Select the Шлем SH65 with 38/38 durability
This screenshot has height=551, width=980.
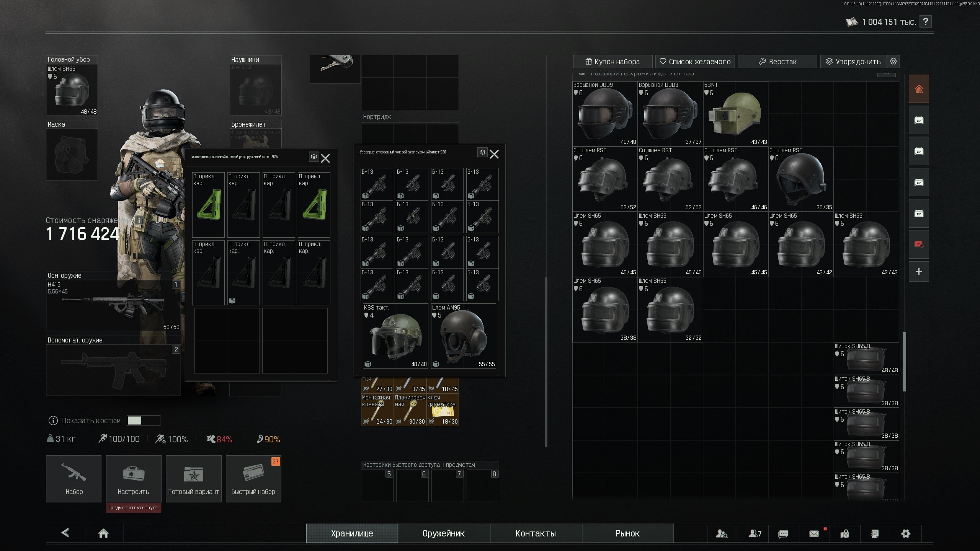coord(605,310)
